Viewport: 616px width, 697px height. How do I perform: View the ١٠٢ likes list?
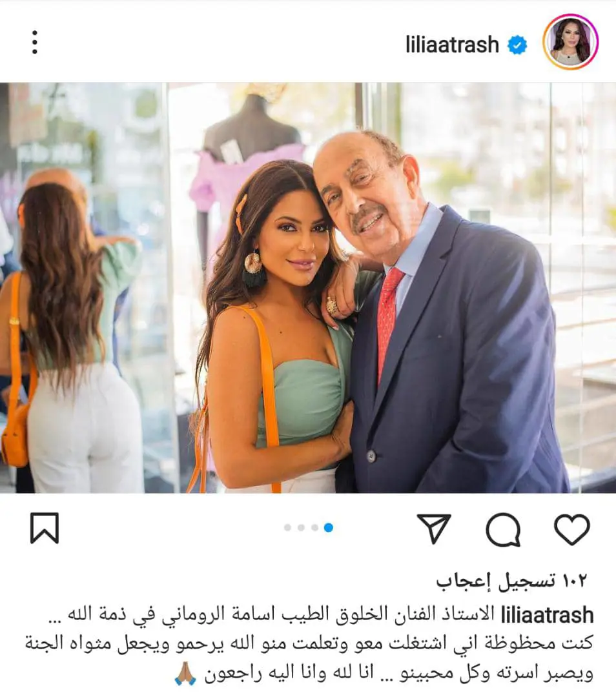point(511,581)
